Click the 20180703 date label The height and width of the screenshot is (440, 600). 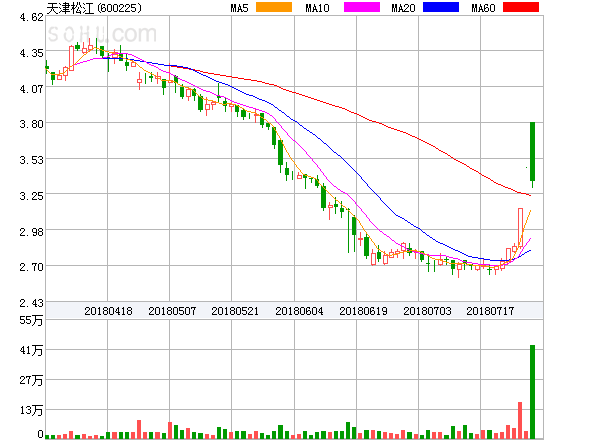click(x=427, y=311)
